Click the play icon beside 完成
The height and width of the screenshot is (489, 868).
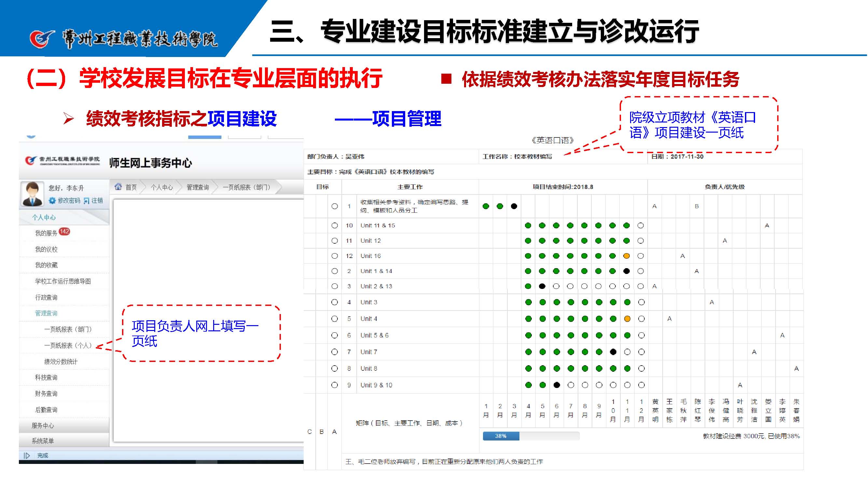[x=27, y=456]
